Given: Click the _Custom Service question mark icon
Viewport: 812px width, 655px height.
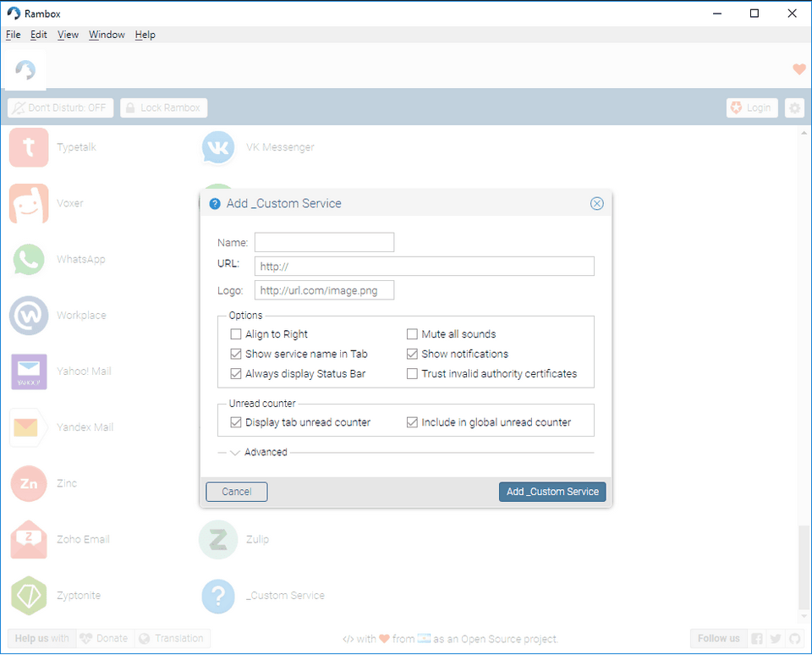Looking at the screenshot, I should [218, 596].
